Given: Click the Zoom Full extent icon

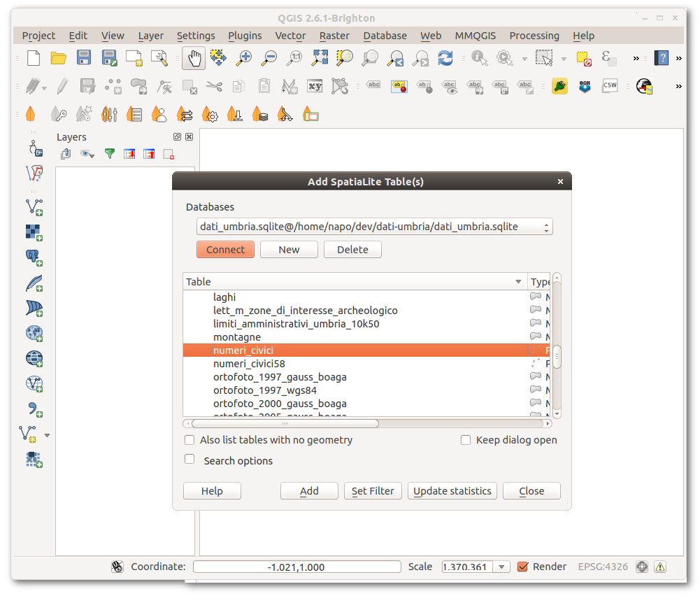Looking at the screenshot, I should click(320, 58).
